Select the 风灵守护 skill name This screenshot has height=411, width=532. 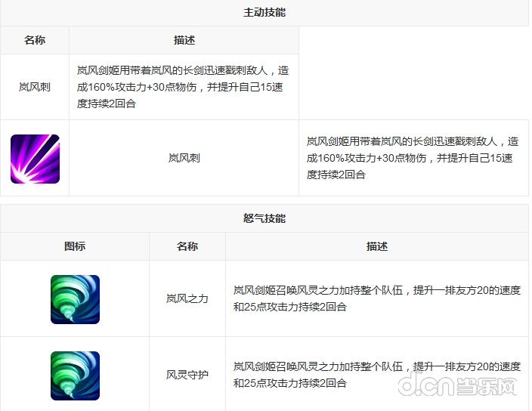pos(187,375)
